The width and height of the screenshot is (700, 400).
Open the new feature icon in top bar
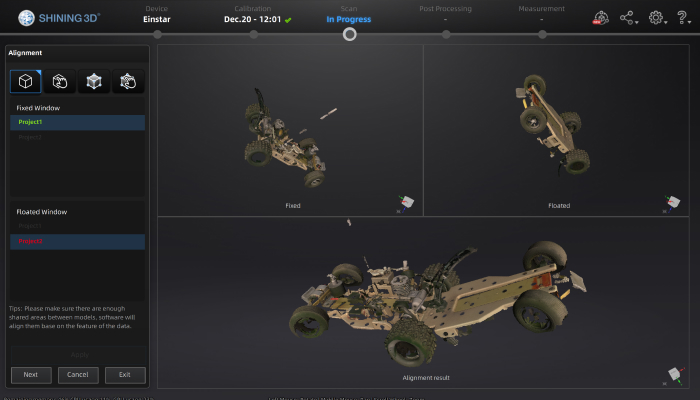tap(601, 18)
